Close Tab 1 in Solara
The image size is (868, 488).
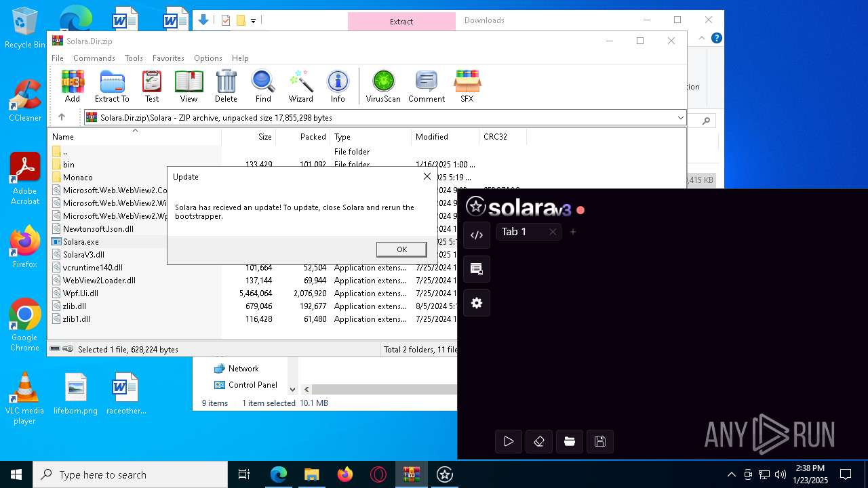pyautogui.click(x=553, y=232)
